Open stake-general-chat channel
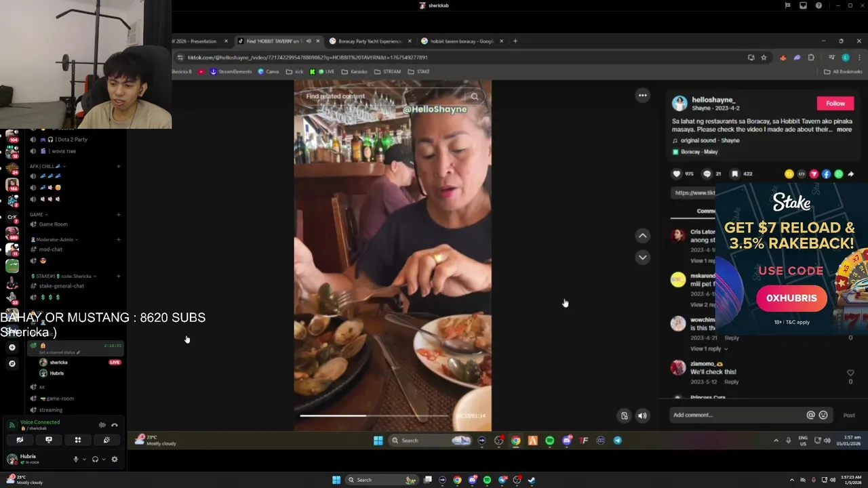Image resolution: width=868 pixels, height=488 pixels. (62, 286)
